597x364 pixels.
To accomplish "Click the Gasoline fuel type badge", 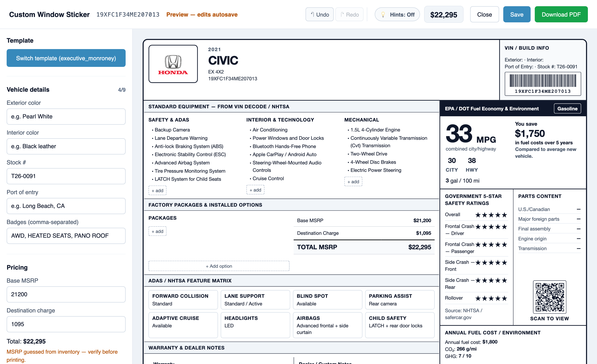I will (567, 108).
